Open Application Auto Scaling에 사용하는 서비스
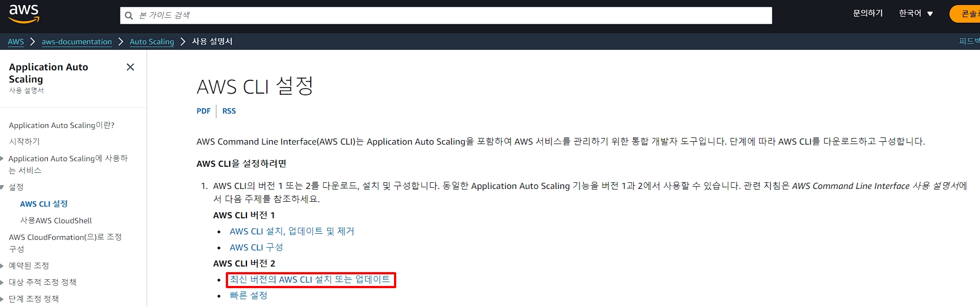 click(x=68, y=165)
